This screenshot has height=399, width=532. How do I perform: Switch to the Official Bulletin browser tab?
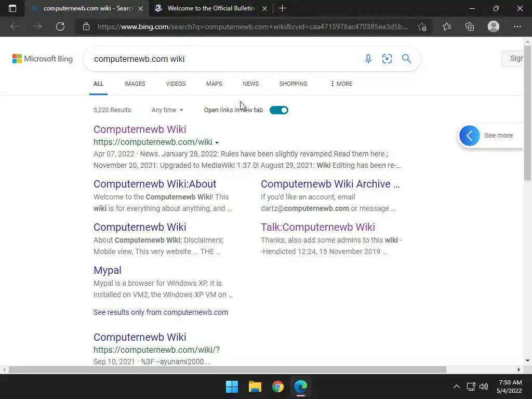pos(210,8)
